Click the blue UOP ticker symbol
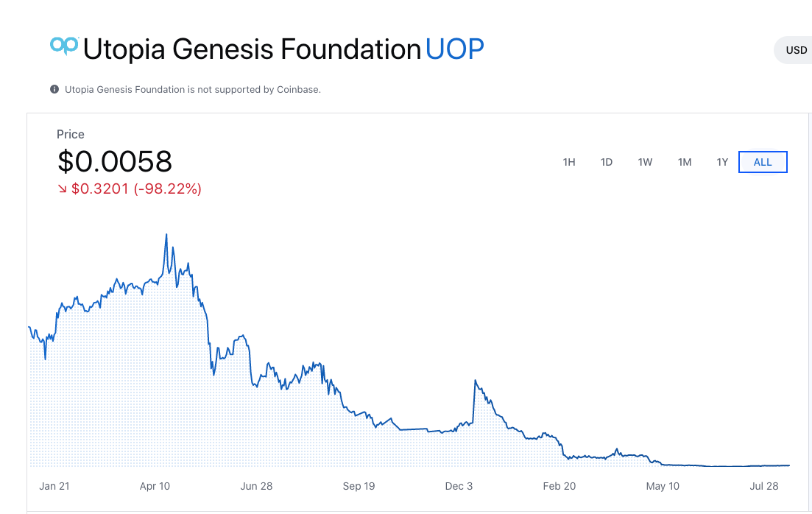This screenshot has width=812, height=514. [x=454, y=49]
